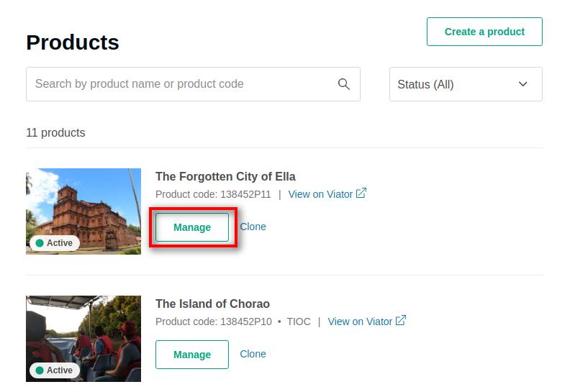570x392 pixels.
Task: Open the Status (All) filter dropdown
Action: (x=465, y=84)
